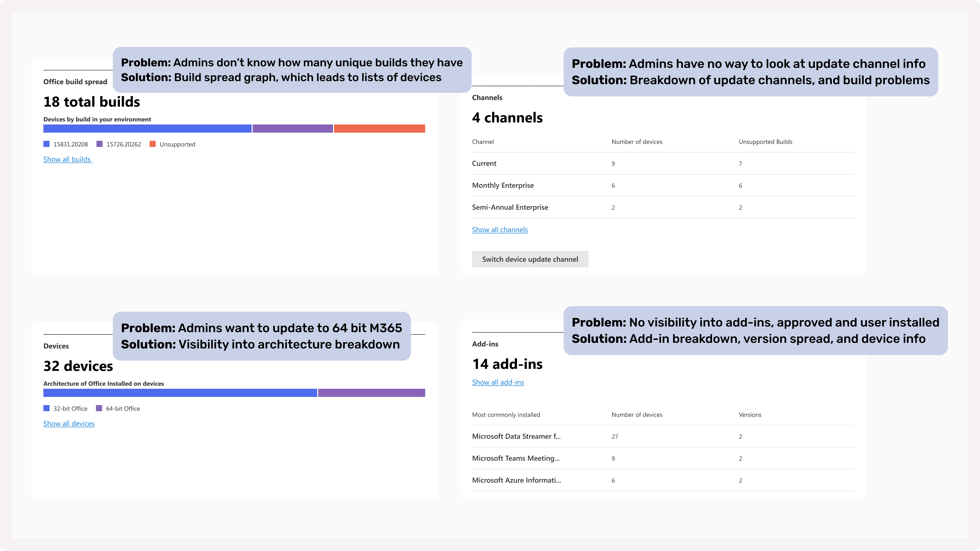
Task: Click the blue 32-bit Office legend swatch
Action: click(x=46, y=408)
